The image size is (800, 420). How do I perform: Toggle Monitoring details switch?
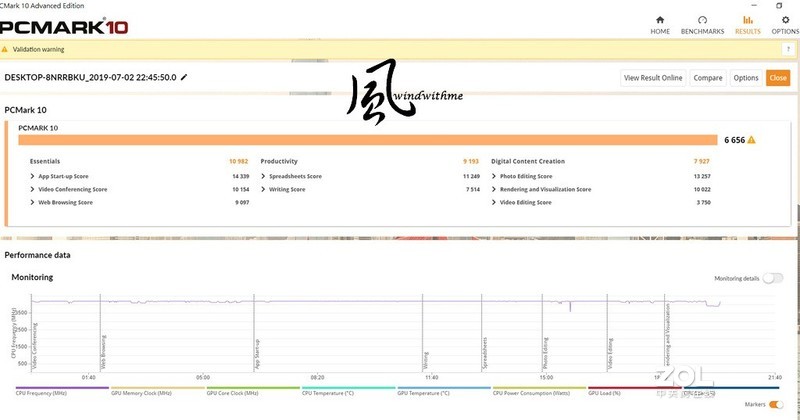[772, 278]
